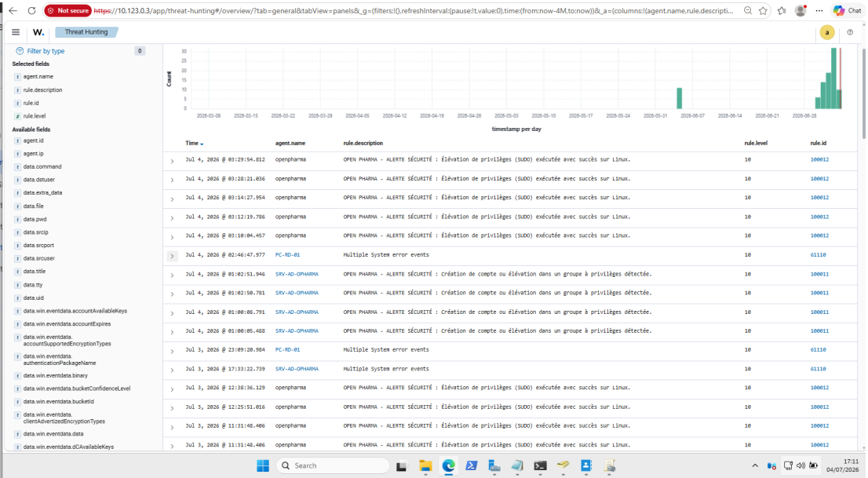Screen dimensions: 868x478
Task: Open Task View on taskbar
Action: [x=401, y=465]
